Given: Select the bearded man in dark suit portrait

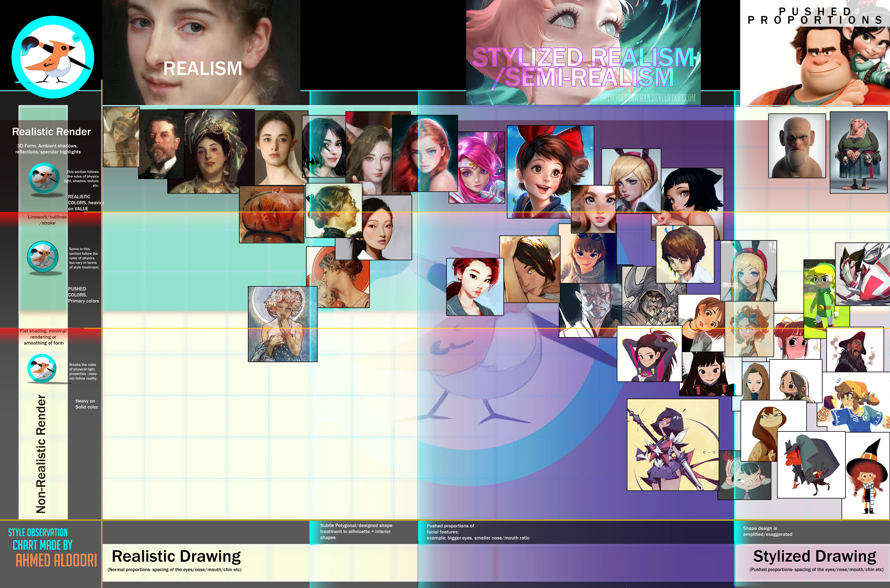Looking at the screenshot, I should tap(161, 144).
